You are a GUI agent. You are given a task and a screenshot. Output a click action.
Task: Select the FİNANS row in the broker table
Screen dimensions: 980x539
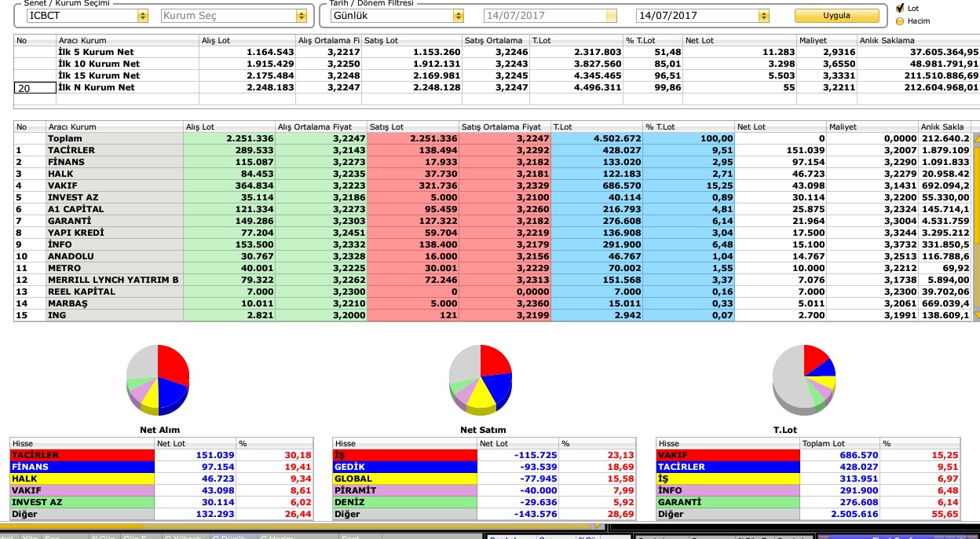[x=492, y=162]
